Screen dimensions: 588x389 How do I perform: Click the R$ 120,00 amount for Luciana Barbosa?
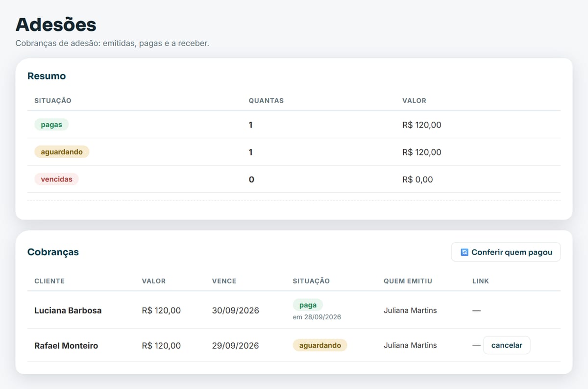click(161, 311)
